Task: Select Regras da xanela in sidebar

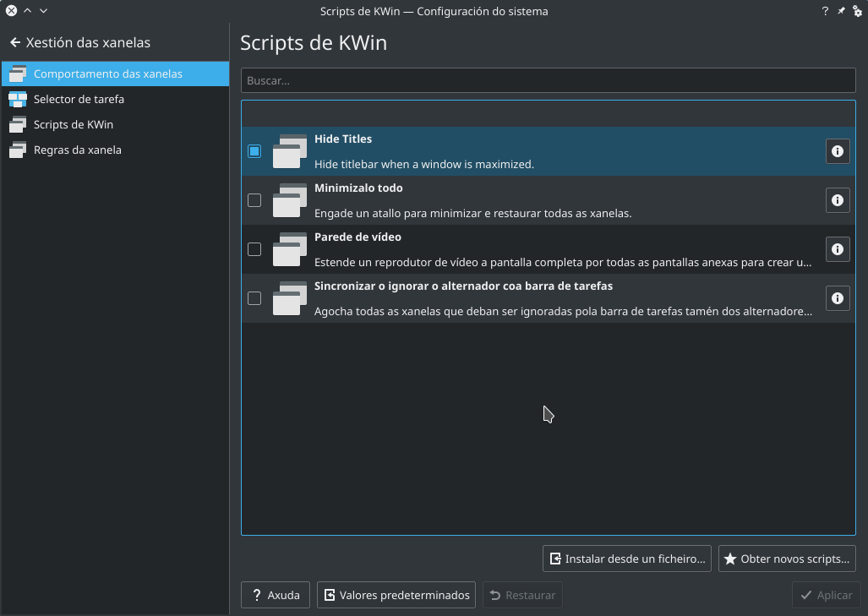Action: pyautogui.click(x=115, y=150)
